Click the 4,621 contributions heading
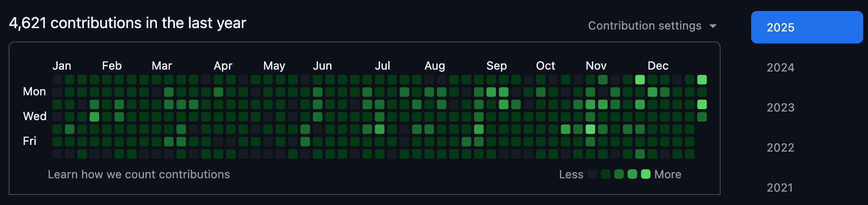This screenshot has width=868, height=205. [127, 23]
